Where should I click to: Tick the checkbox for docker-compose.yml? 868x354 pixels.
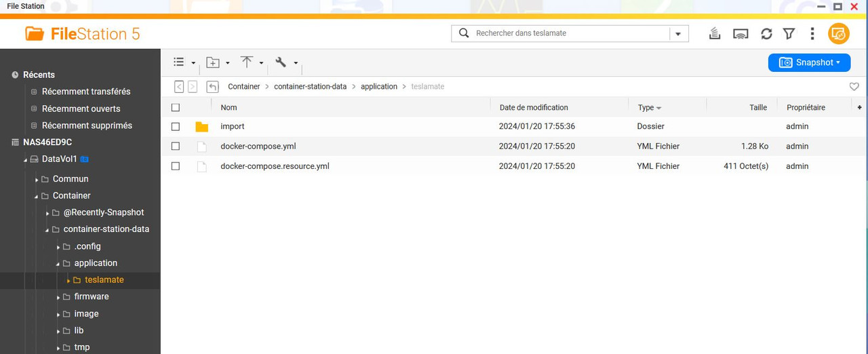pos(176,146)
